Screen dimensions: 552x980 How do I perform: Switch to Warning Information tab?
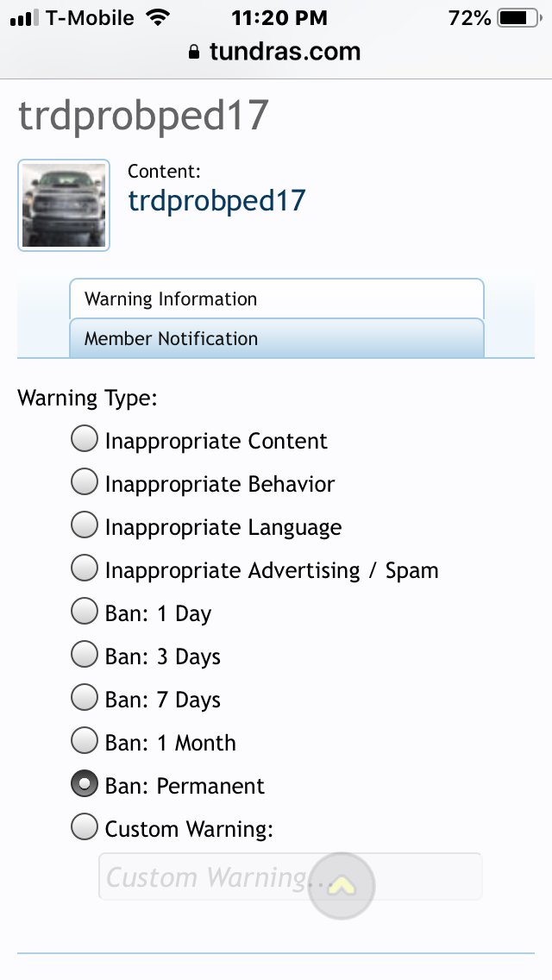(x=277, y=298)
